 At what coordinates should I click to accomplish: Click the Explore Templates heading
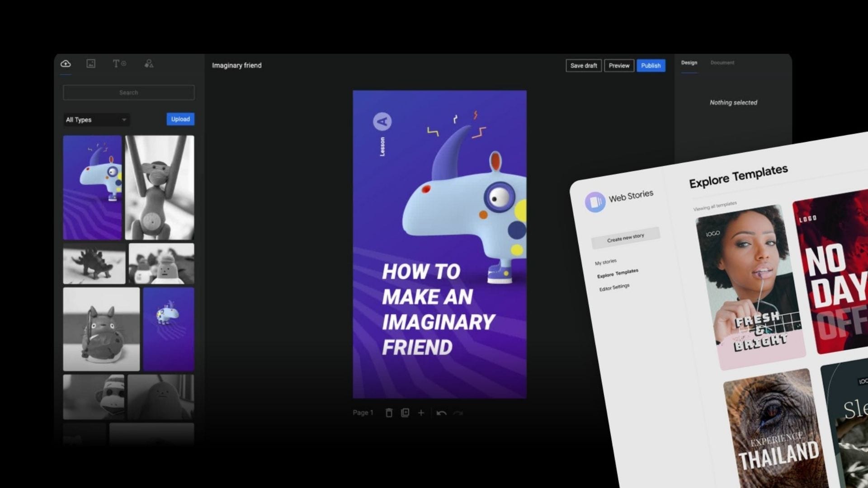(738, 176)
